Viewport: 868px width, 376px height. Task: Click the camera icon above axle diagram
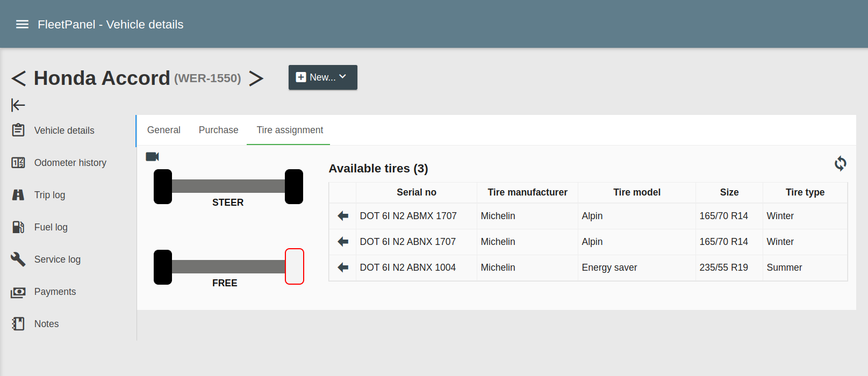coord(153,156)
